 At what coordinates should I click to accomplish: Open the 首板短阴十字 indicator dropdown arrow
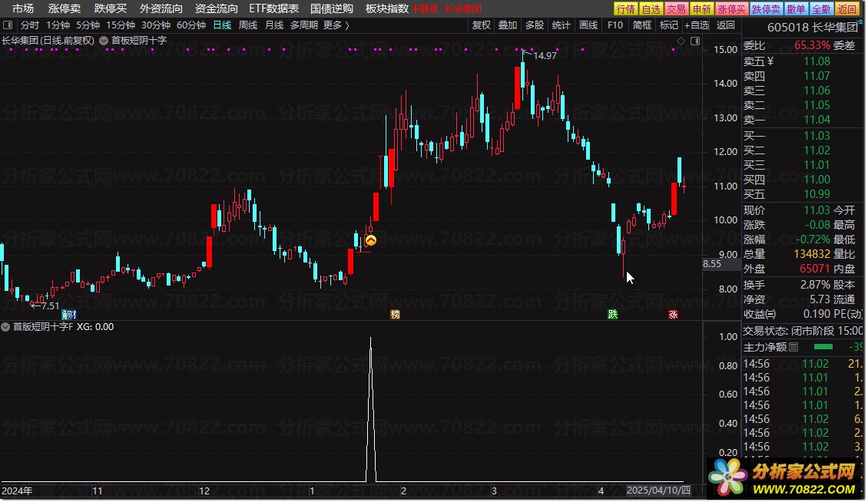104,41
